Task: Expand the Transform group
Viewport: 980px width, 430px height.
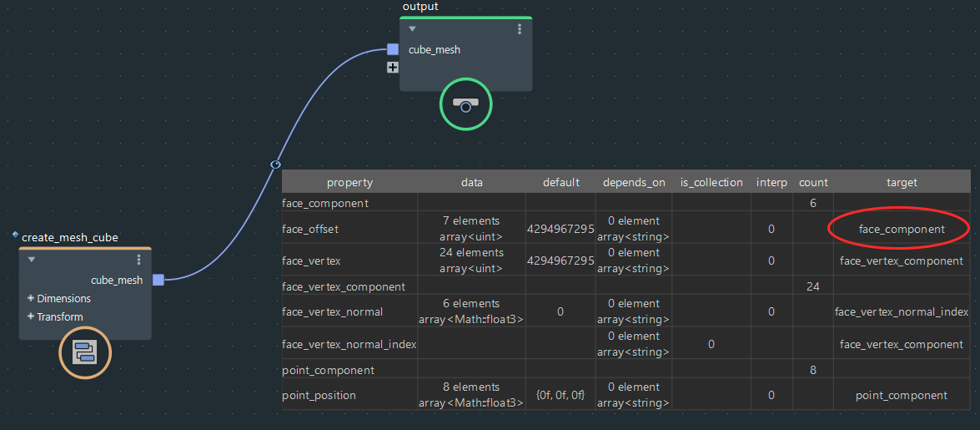Action: [31, 316]
